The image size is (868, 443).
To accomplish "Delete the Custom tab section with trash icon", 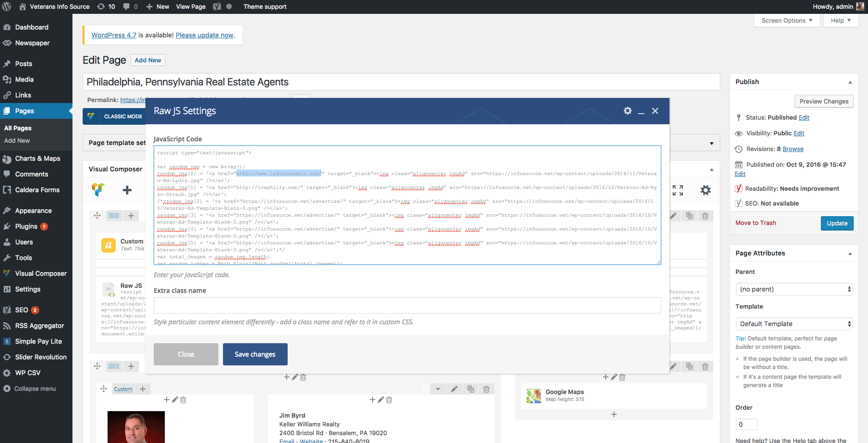I will [486, 389].
